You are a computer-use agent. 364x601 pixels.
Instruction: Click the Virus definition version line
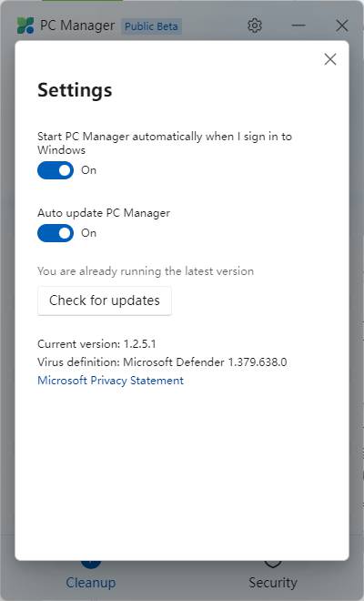pos(162,362)
